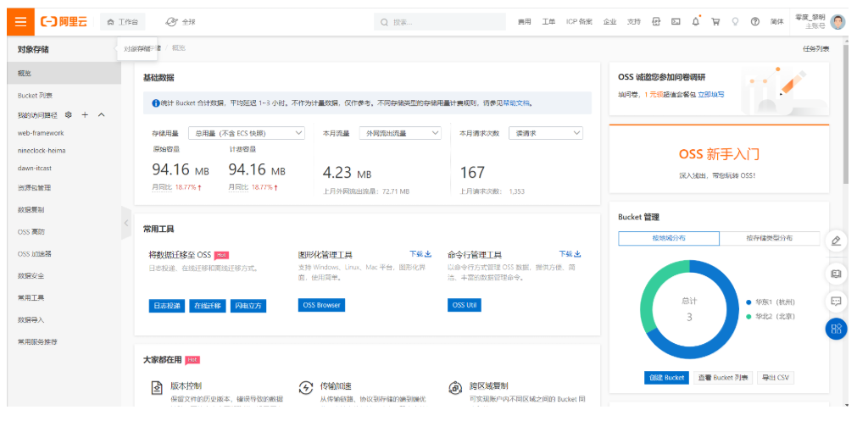Open the shopping cart icon
Screen dimensions: 868x421
coord(715,21)
